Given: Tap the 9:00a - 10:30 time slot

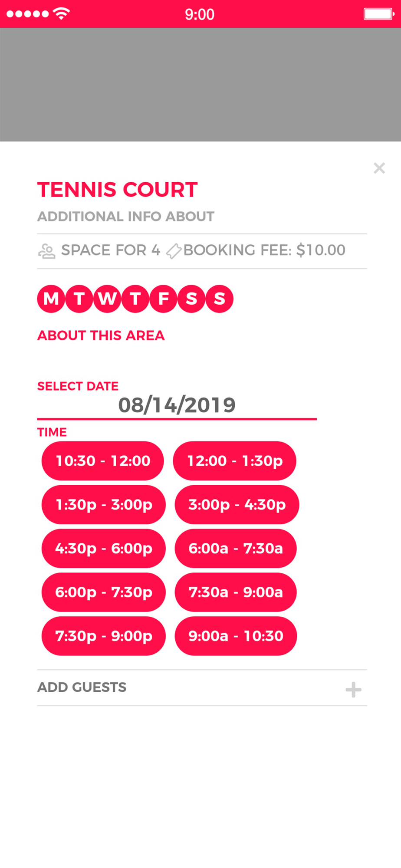Looking at the screenshot, I should click(x=236, y=636).
